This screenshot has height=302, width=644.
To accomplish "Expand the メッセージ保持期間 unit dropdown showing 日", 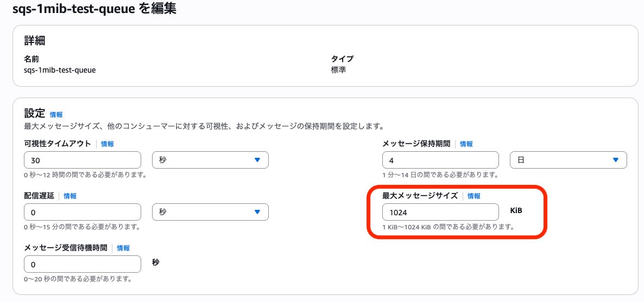I will tap(569, 160).
